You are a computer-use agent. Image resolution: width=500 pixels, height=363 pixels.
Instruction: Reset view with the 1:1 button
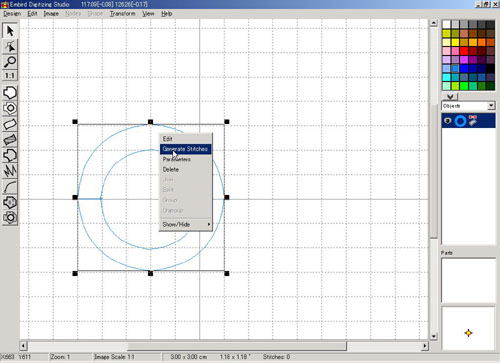coord(10,76)
